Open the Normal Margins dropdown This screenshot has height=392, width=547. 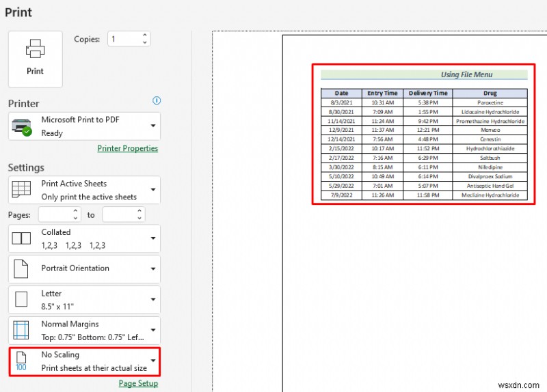click(84, 331)
